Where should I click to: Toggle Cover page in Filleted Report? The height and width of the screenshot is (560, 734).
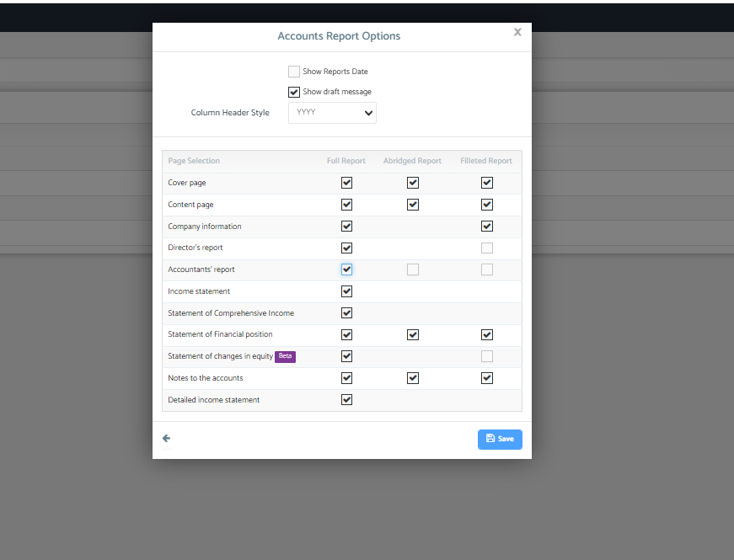click(487, 183)
